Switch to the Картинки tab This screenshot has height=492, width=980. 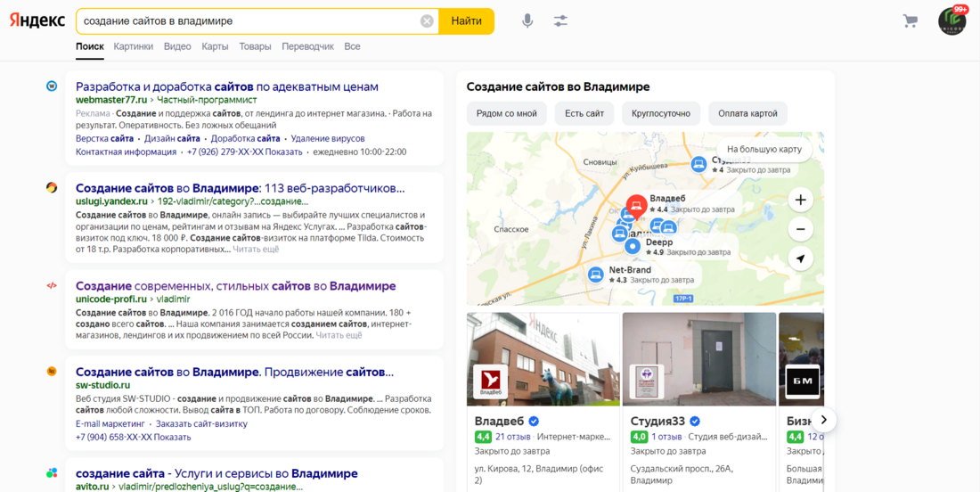pyautogui.click(x=133, y=46)
